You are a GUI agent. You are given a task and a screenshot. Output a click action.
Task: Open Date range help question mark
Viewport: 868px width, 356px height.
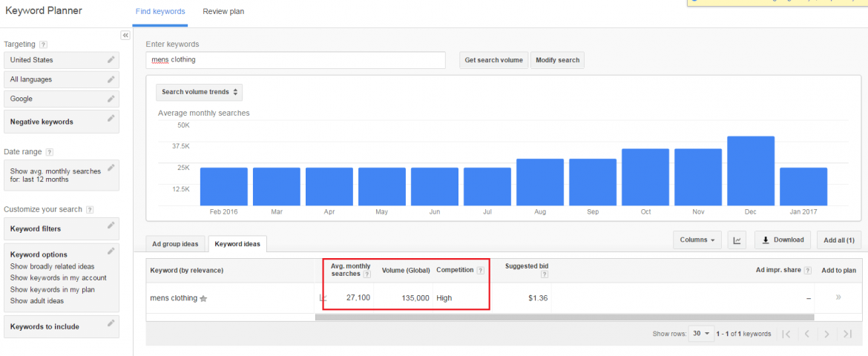[49, 152]
